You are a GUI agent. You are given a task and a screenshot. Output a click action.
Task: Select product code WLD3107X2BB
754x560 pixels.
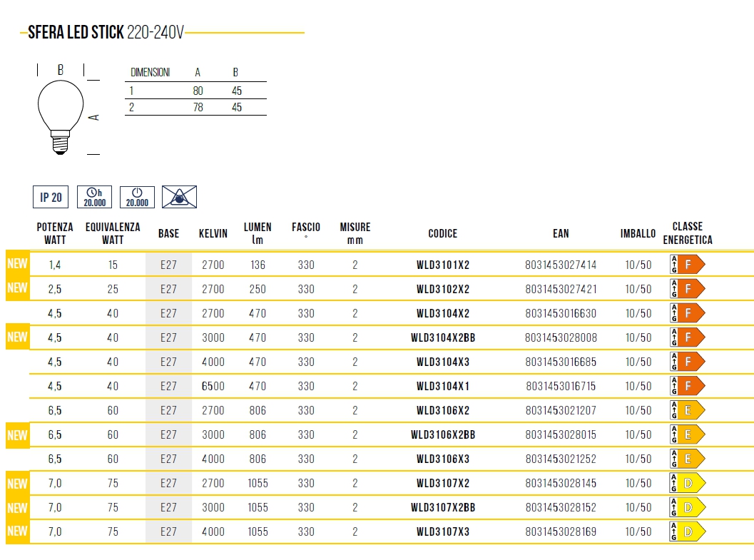tap(443, 507)
